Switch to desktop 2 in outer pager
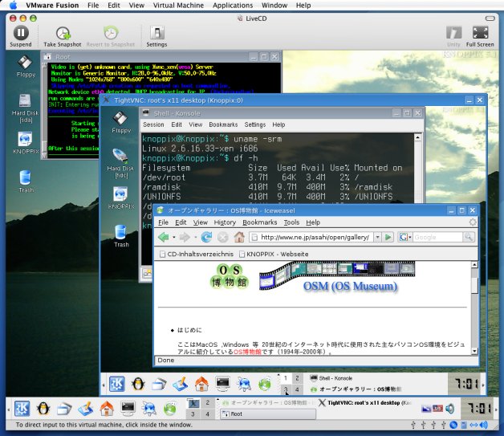 pos(207,402)
